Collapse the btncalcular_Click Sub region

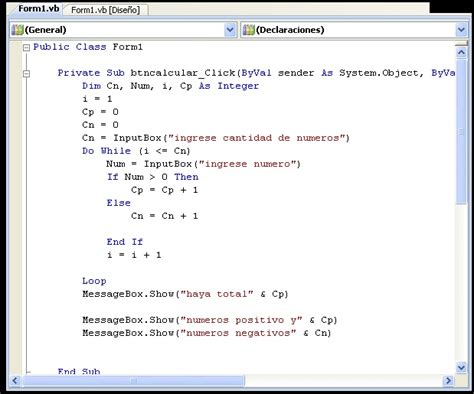pyautogui.click(x=26, y=73)
